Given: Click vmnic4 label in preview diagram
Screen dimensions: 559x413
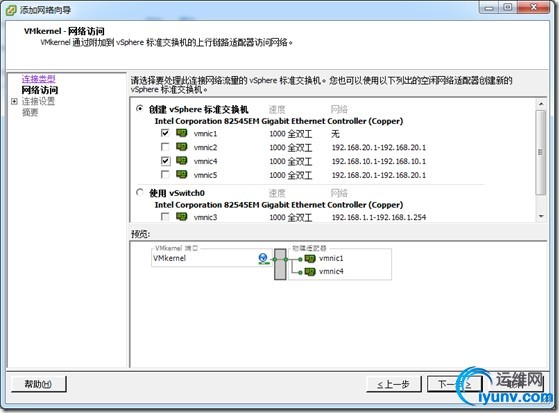Looking at the screenshot, I should tap(331, 271).
